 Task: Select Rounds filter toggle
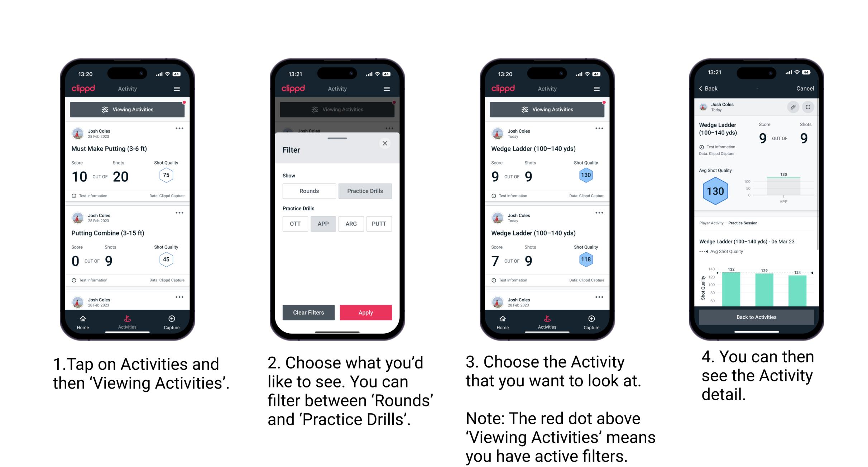coord(309,191)
